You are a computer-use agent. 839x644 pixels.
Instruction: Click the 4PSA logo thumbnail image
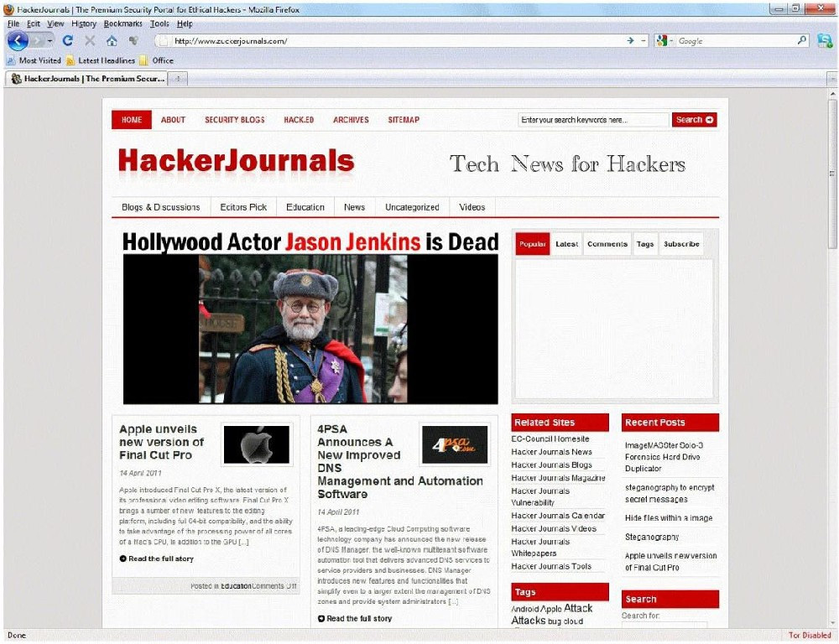(454, 444)
